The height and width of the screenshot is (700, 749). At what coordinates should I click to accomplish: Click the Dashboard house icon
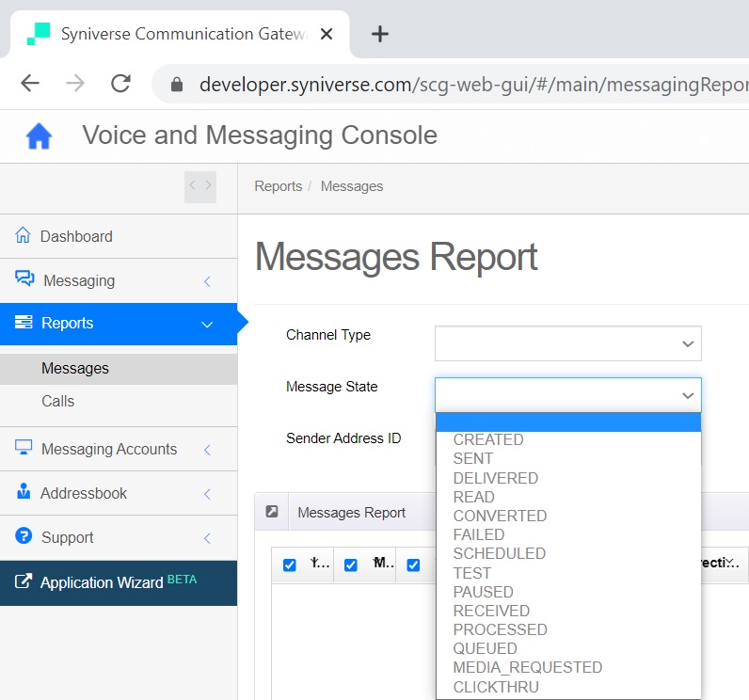23,235
